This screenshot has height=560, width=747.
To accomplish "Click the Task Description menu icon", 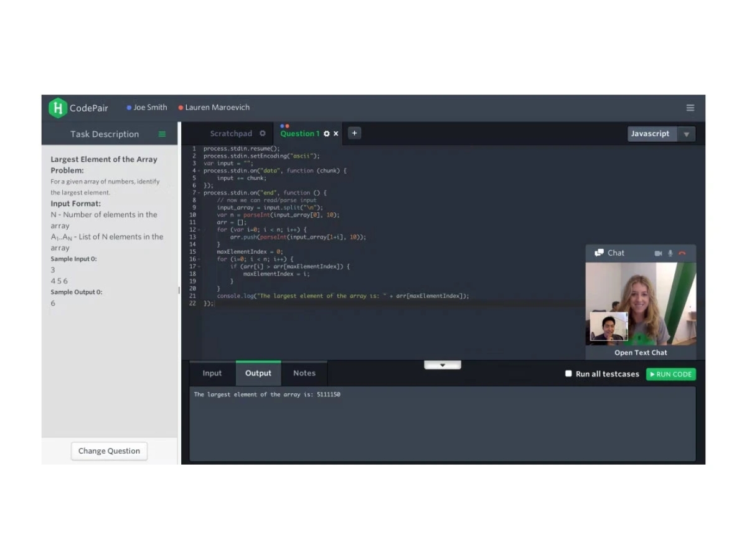I will click(162, 134).
